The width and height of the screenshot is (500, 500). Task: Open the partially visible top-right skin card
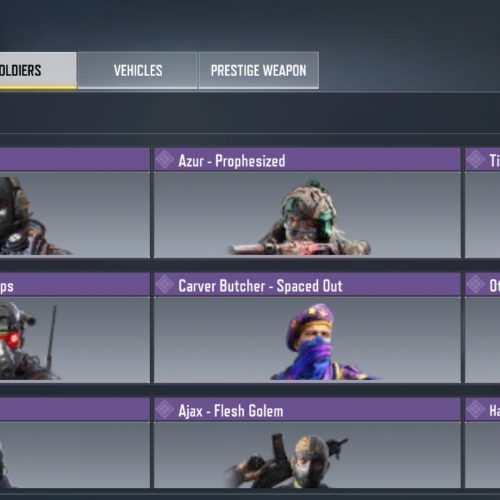482,203
